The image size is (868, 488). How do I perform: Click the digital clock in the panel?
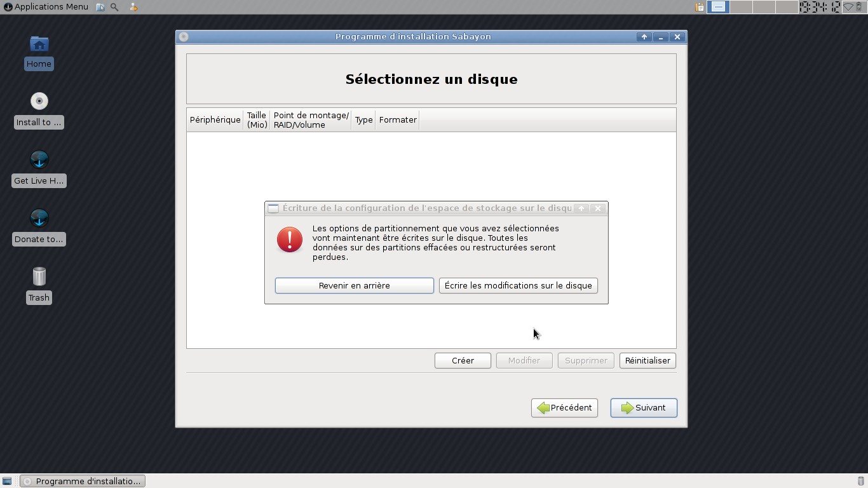820,7
